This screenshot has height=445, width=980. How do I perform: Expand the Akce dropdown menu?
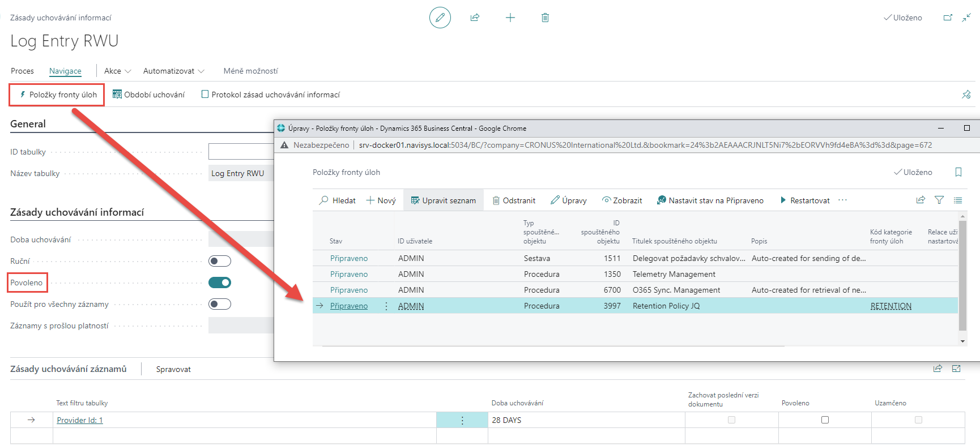117,71
